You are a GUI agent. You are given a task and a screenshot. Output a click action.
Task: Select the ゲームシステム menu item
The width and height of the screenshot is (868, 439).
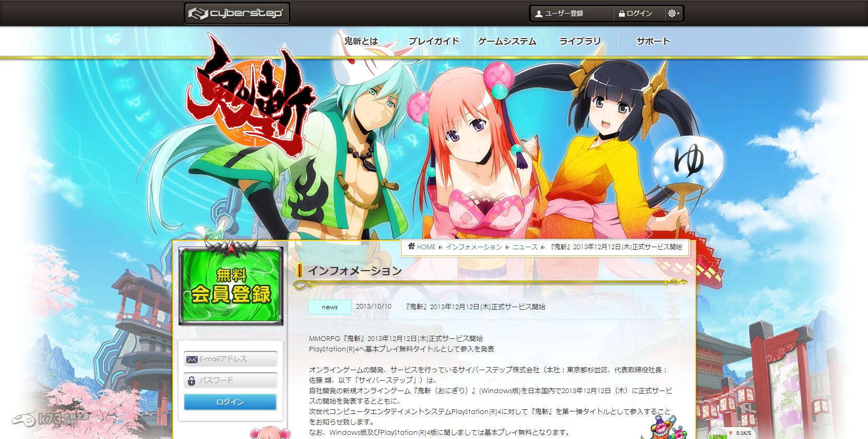pos(506,41)
